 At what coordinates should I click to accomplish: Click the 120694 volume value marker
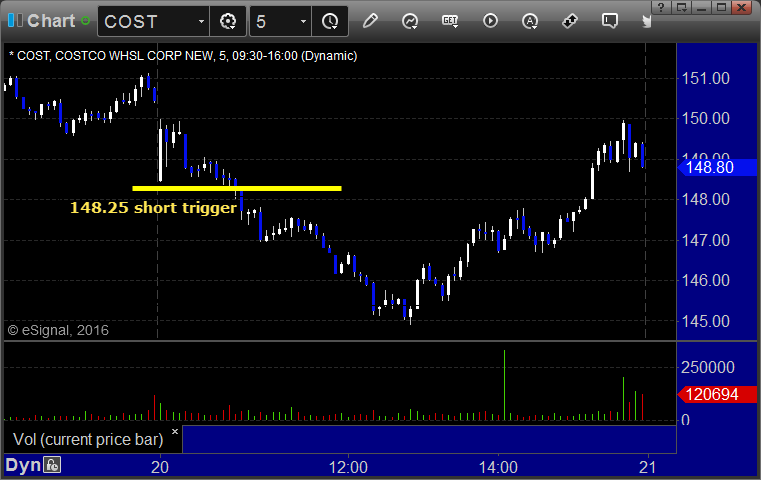tap(717, 394)
